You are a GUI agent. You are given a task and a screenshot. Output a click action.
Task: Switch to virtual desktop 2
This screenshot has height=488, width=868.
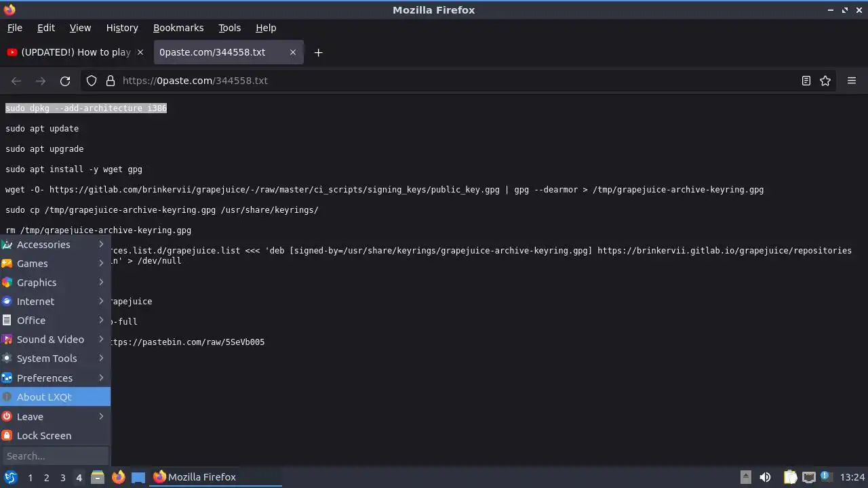46,478
